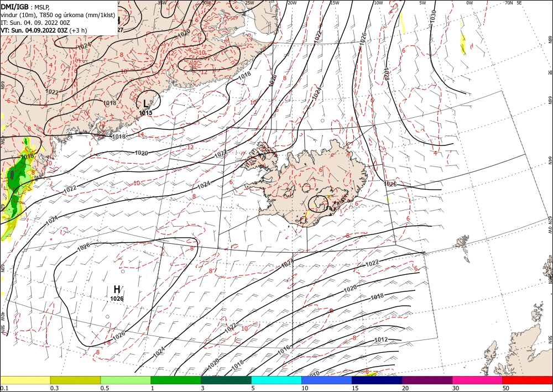Click the '1026' value under the H
This screenshot has height=392, width=553.
pyautogui.click(x=117, y=299)
